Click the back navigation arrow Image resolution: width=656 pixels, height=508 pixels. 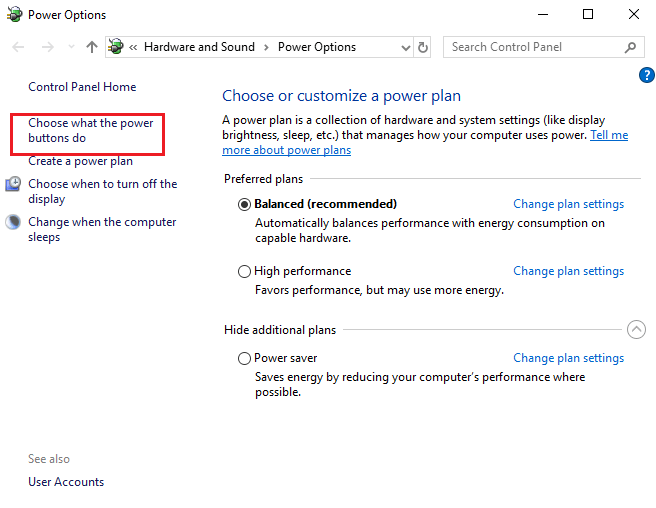(18, 47)
